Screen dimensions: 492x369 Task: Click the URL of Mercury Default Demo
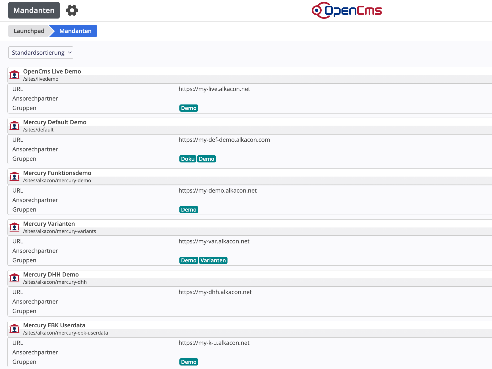tap(224, 140)
